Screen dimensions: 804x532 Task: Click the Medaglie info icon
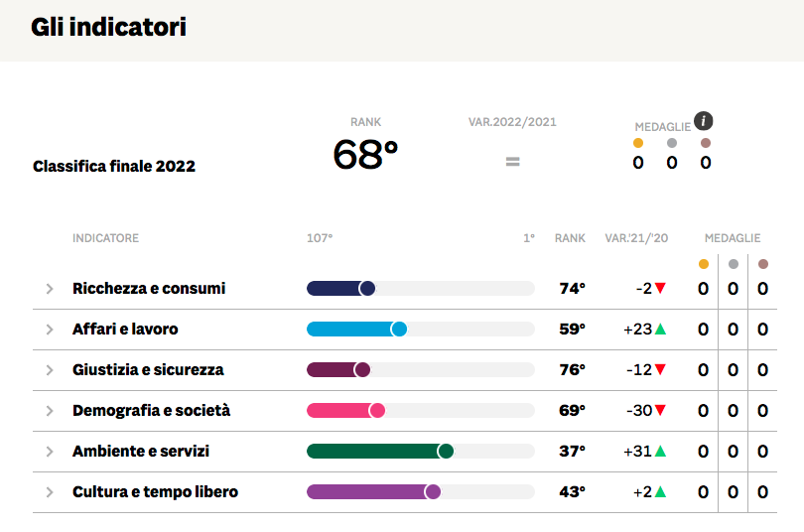click(703, 121)
